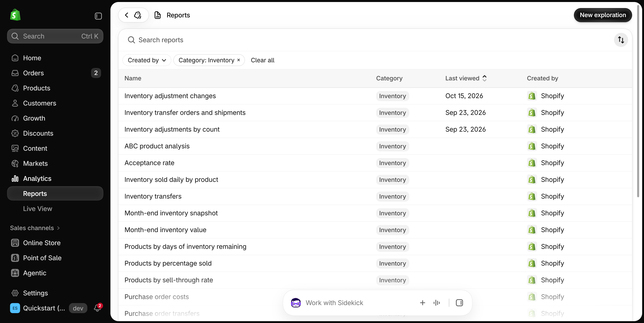The height and width of the screenshot is (323, 644).
Task: Open Point of Sale channel
Action: [x=55, y=258]
